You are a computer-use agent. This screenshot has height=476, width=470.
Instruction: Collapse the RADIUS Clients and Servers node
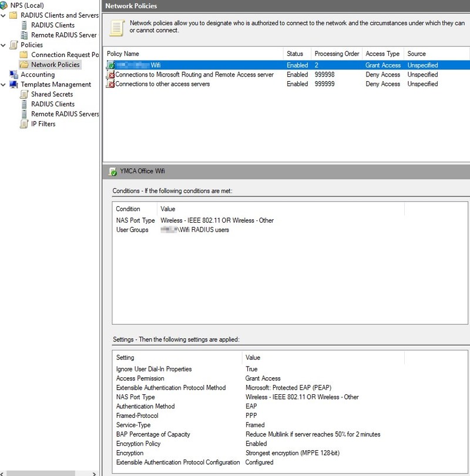click(x=4, y=15)
